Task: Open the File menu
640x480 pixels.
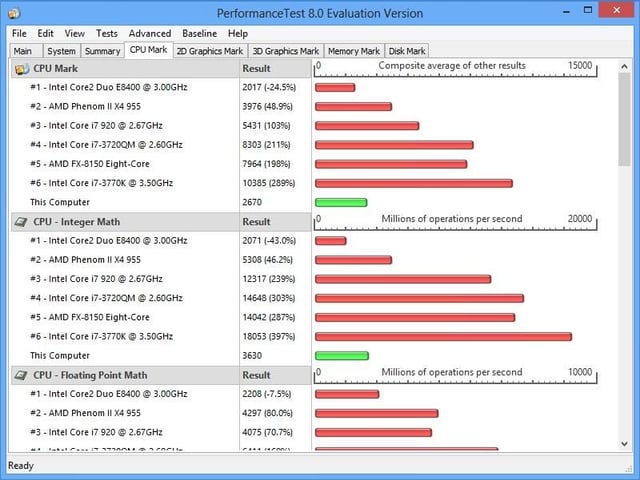Action: tap(19, 33)
